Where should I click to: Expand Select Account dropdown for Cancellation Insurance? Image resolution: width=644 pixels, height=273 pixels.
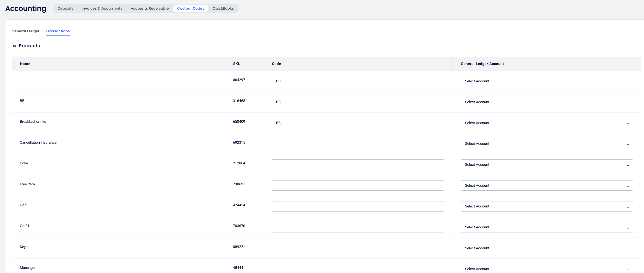(547, 144)
